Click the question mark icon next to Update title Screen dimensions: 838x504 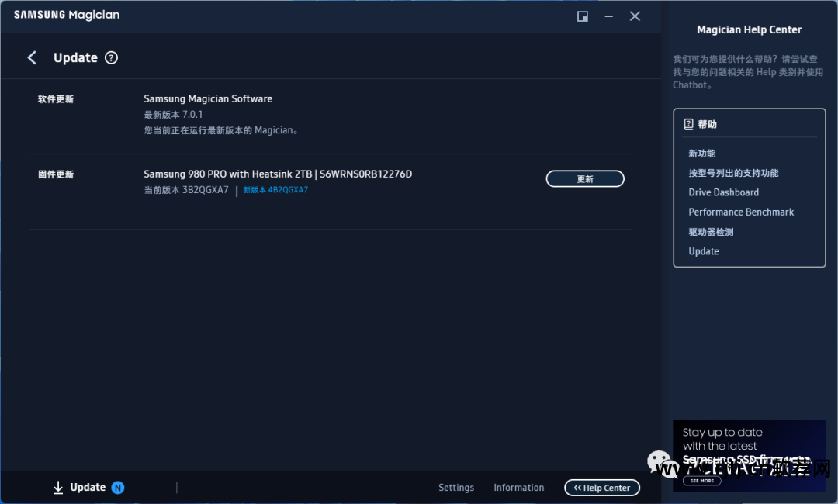[111, 57]
